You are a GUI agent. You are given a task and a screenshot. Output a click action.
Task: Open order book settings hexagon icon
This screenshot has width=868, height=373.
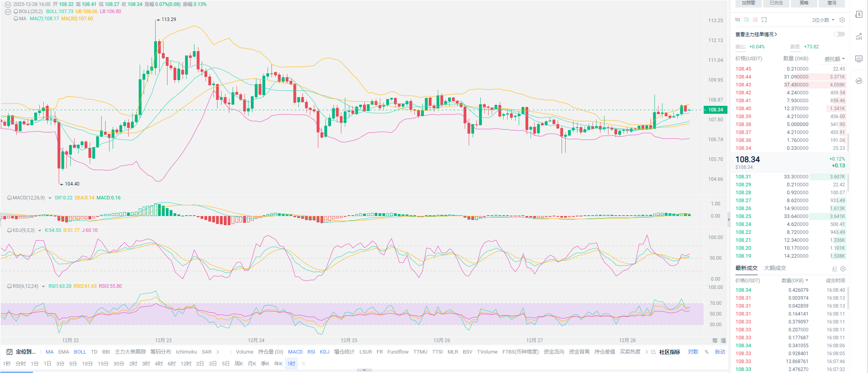[x=842, y=20]
